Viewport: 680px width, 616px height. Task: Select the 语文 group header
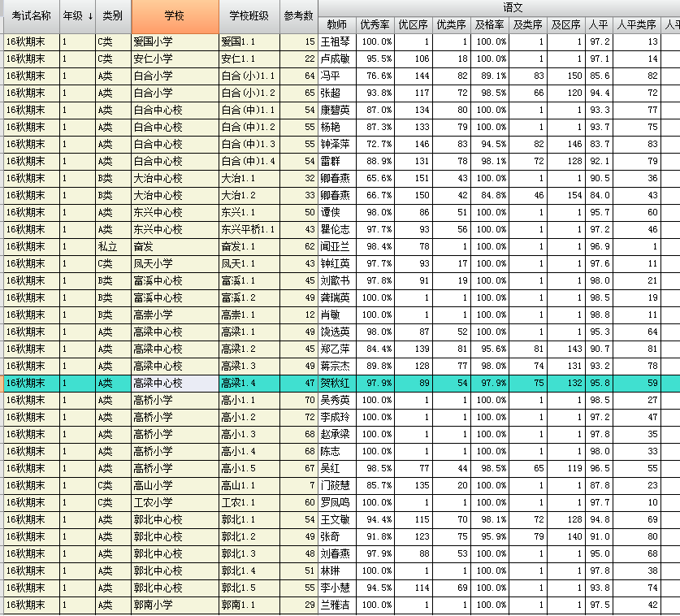click(512, 7)
